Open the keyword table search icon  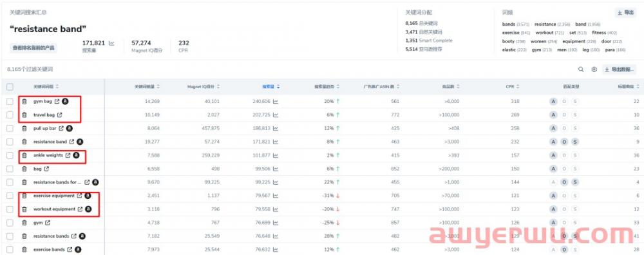(x=581, y=70)
